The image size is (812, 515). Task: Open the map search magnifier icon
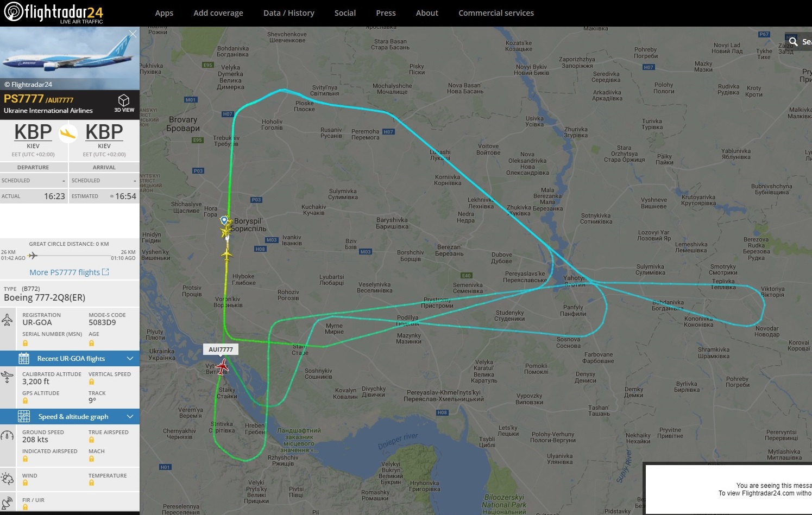tap(794, 42)
